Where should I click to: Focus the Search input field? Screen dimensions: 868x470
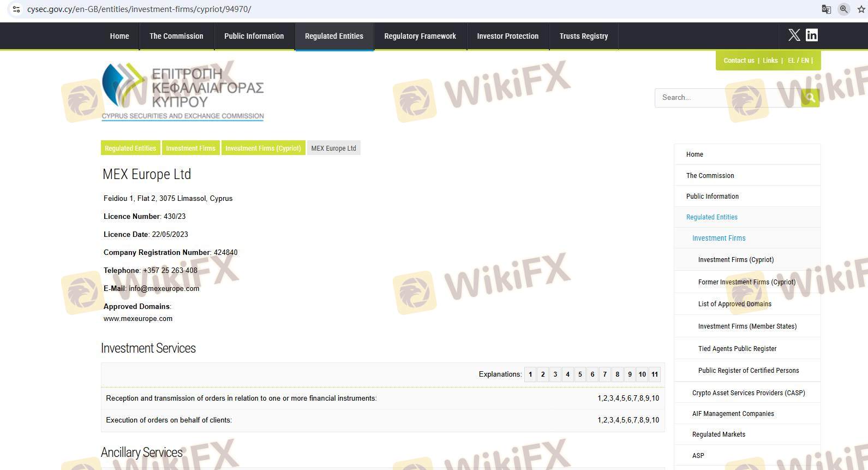pos(728,98)
